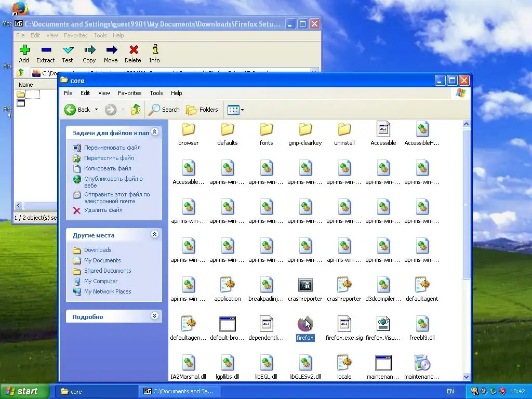This screenshot has width=532, height=399.
Task: Open the Favorites menu in core window
Action: pos(129,93)
